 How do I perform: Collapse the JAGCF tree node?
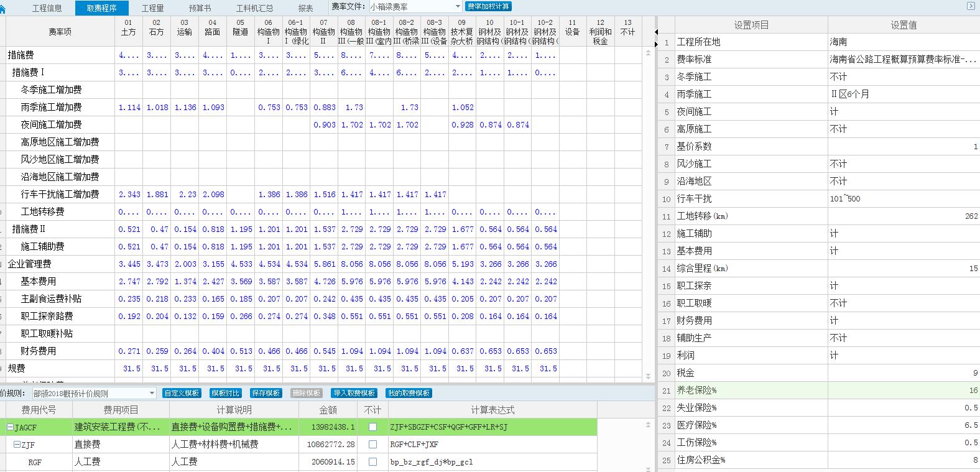(10, 427)
